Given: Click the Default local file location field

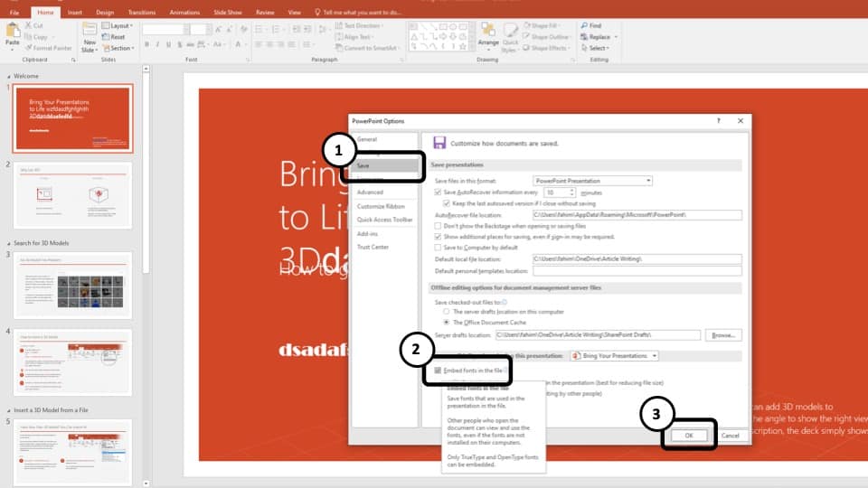Looking at the screenshot, I should (x=637, y=259).
